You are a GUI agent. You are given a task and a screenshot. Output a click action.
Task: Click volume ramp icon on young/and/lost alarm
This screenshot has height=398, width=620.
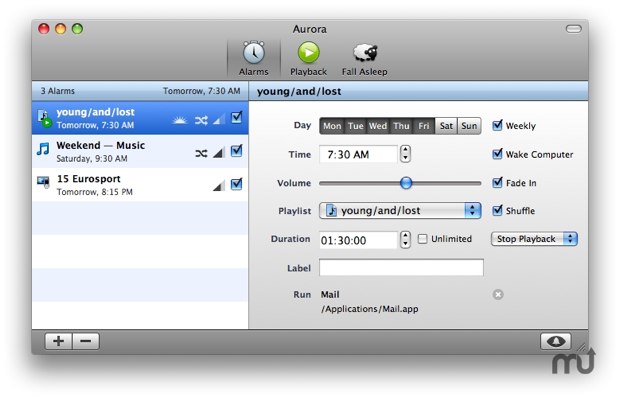click(x=219, y=119)
